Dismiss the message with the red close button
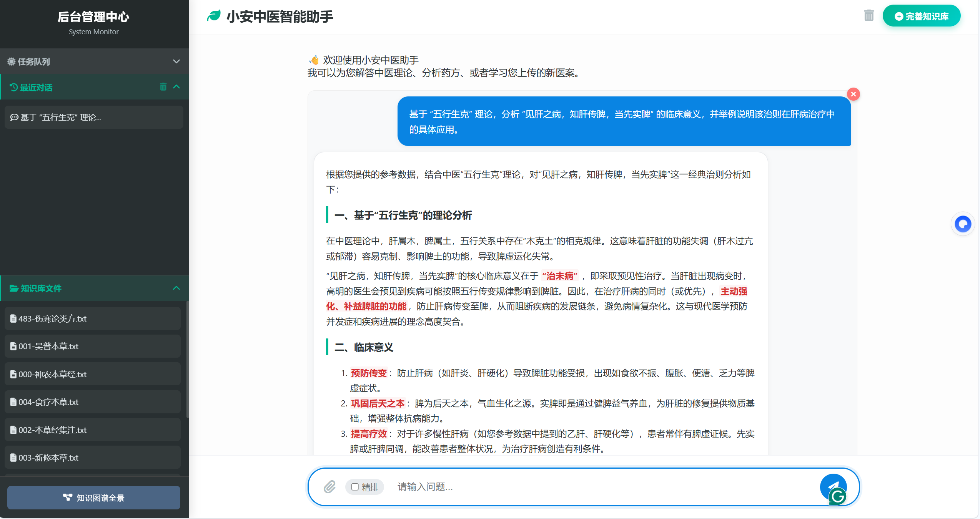Screen dimensions: 980x519 click(x=854, y=94)
